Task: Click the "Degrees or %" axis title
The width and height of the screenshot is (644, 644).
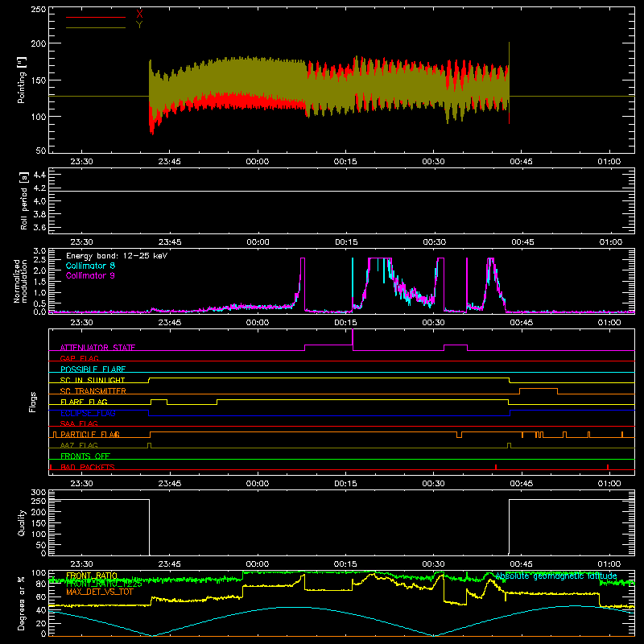Action: (x=22, y=603)
